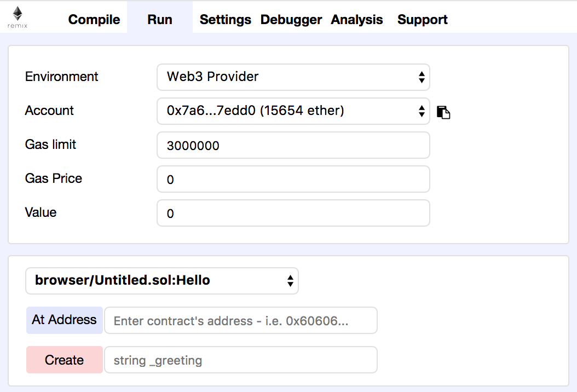This screenshot has height=392, width=577.
Task: Open the Settings tab
Action: (225, 20)
